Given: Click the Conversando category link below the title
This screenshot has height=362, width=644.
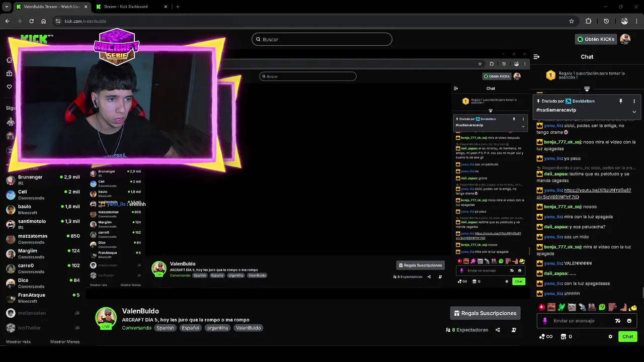Looking at the screenshot, I should 136,328.
